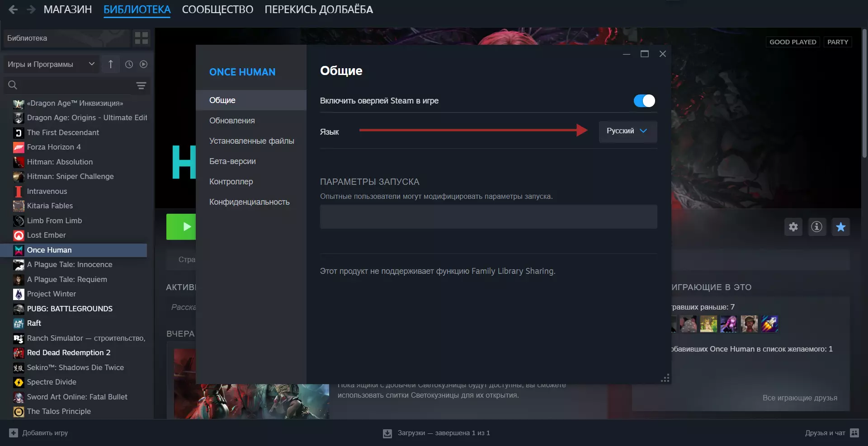Open downloads manager icon
The height and width of the screenshot is (446, 868).
click(387, 433)
